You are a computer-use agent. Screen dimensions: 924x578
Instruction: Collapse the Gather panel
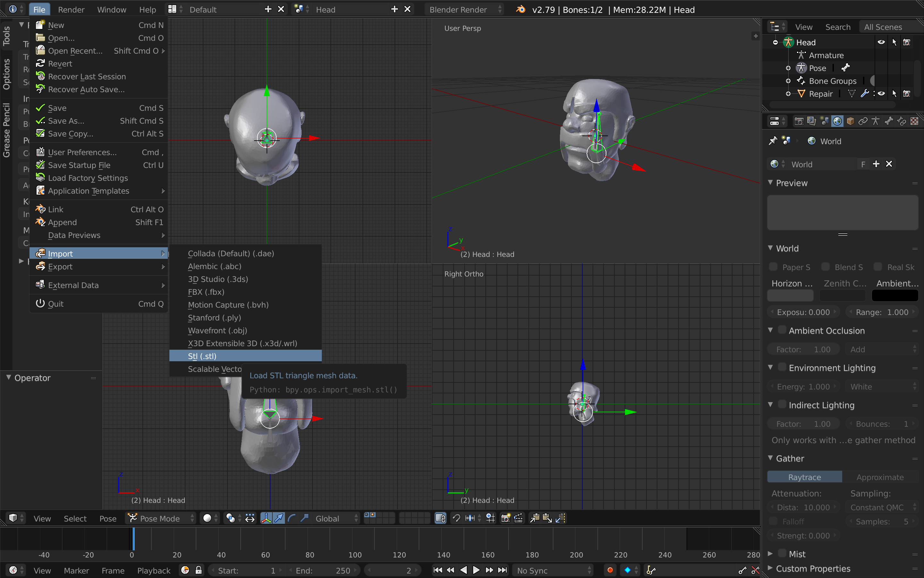(x=771, y=458)
